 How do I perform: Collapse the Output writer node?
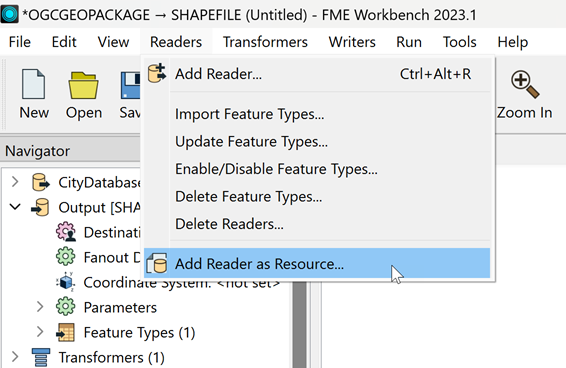(x=15, y=207)
